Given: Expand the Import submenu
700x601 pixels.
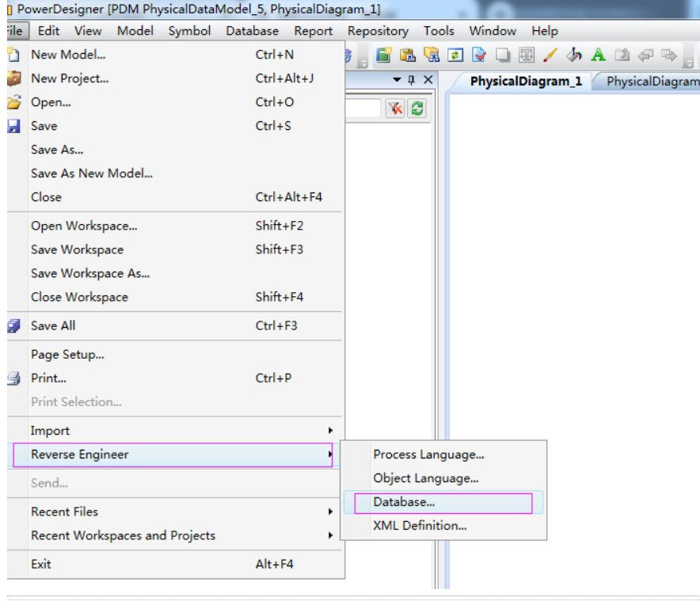Looking at the screenshot, I should [330, 431].
